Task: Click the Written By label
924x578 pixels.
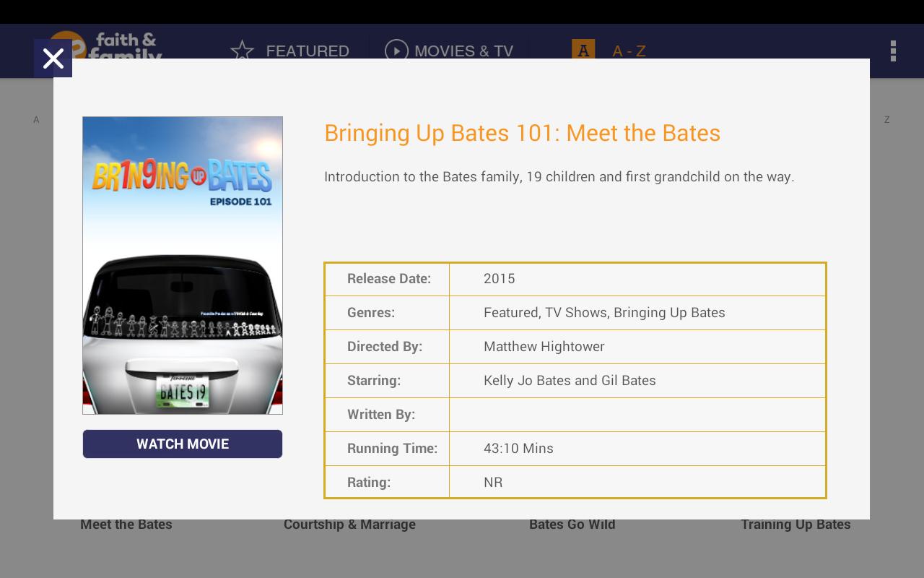Action: pos(381,414)
